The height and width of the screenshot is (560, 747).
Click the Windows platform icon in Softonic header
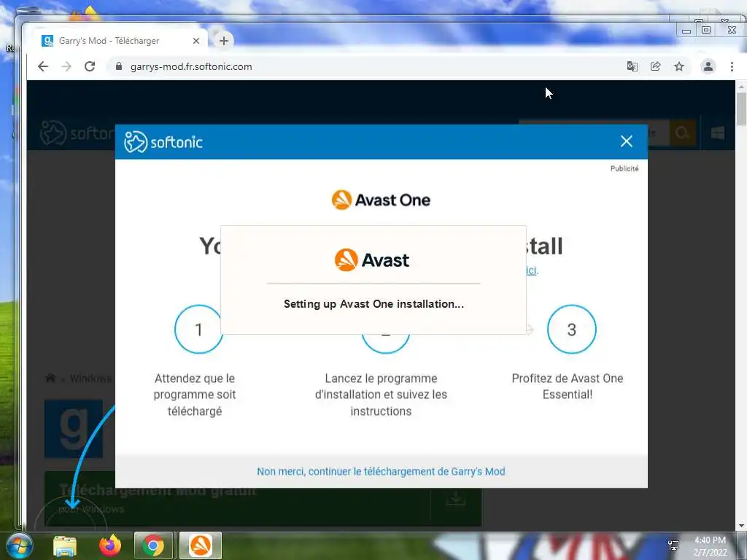tap(718, 133)
